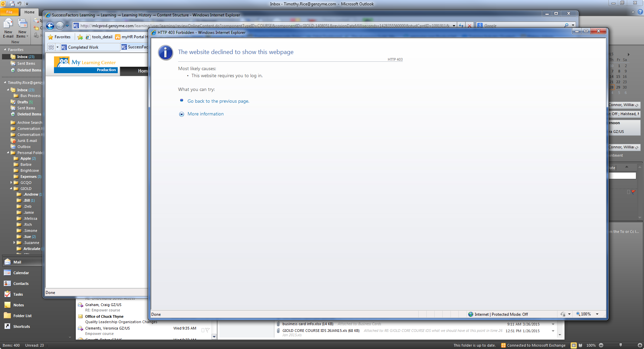Click Quick Tabs grid icon in IE
Screen dimensions: 644x349
click(x=51, y=47)
